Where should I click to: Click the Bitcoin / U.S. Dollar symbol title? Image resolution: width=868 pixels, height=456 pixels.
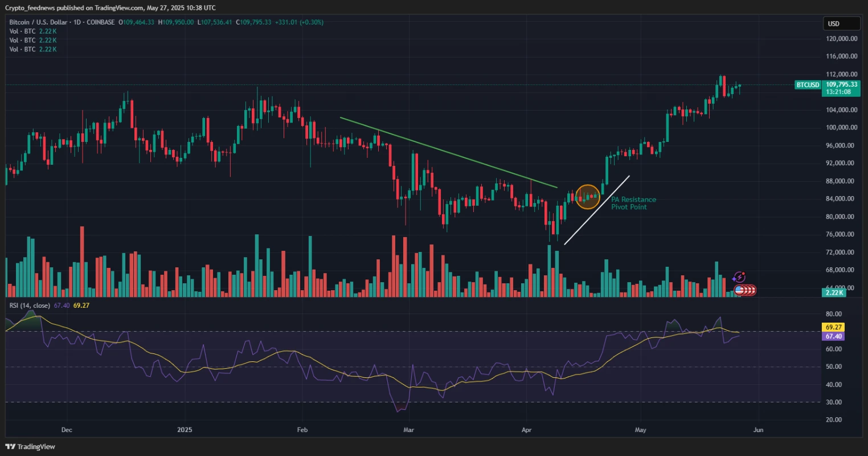pos(37,22)
